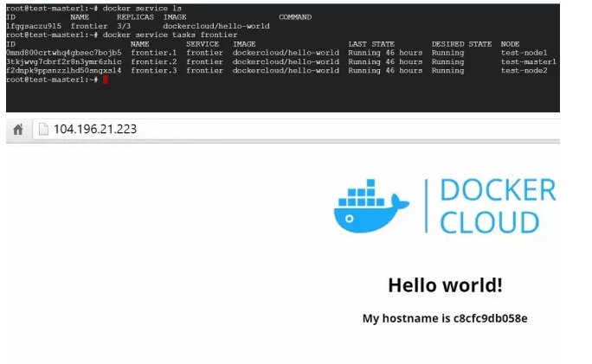Click the hostname text c8cfc9db058e
Screen dimensions: 592x364
coord(490,318)
